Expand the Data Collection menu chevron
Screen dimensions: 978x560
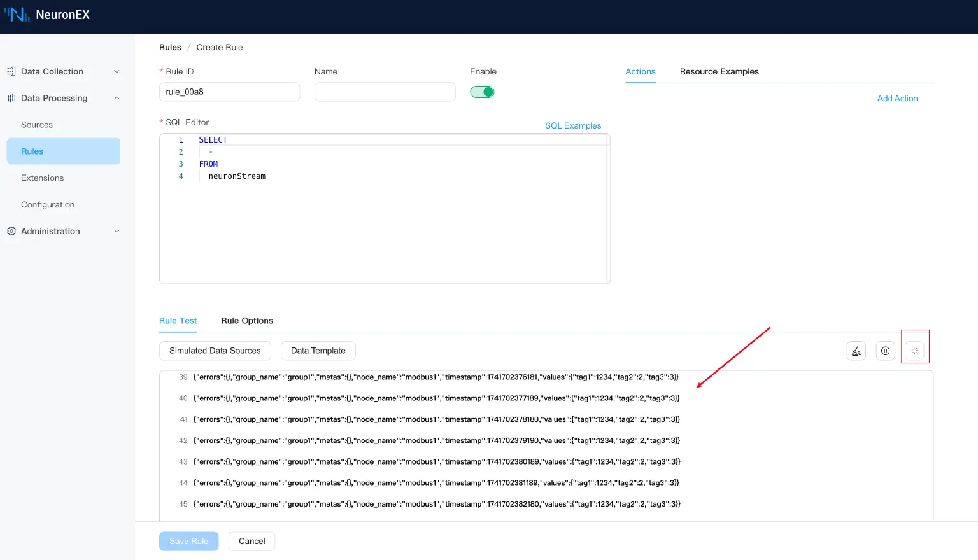click(x=117, y=71)
